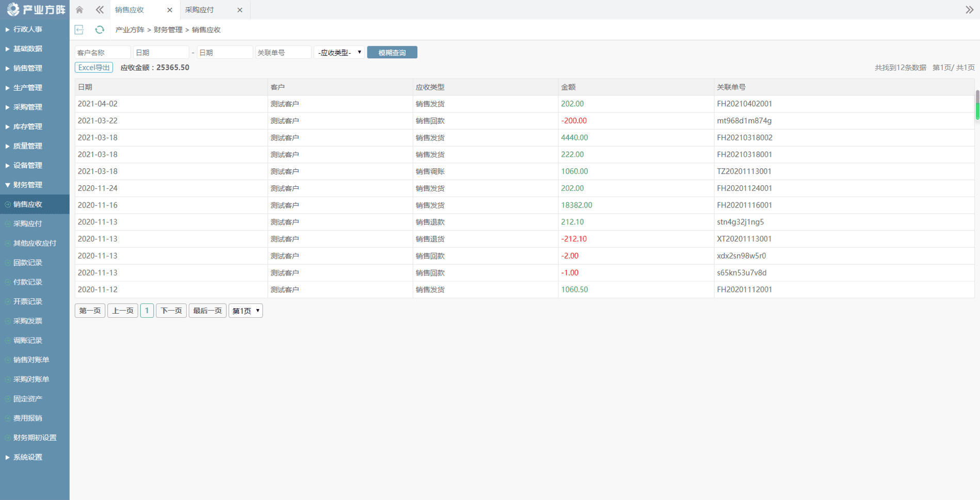Go to 下一页 in pagination
The height and width of the screenshot is (500, 980).
(171, 311)
